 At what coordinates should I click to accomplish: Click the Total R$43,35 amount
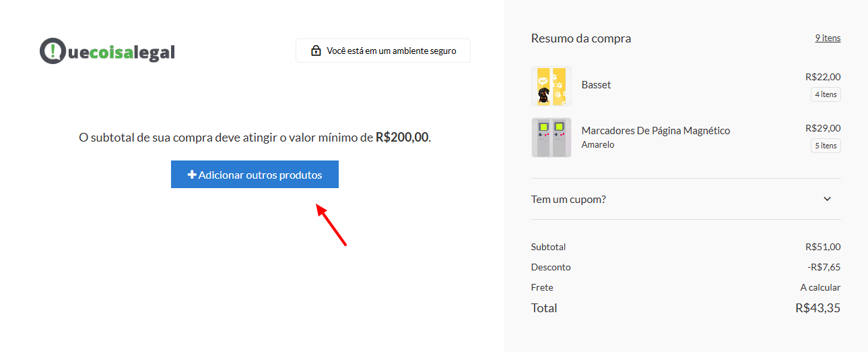(x=817, y=308)
